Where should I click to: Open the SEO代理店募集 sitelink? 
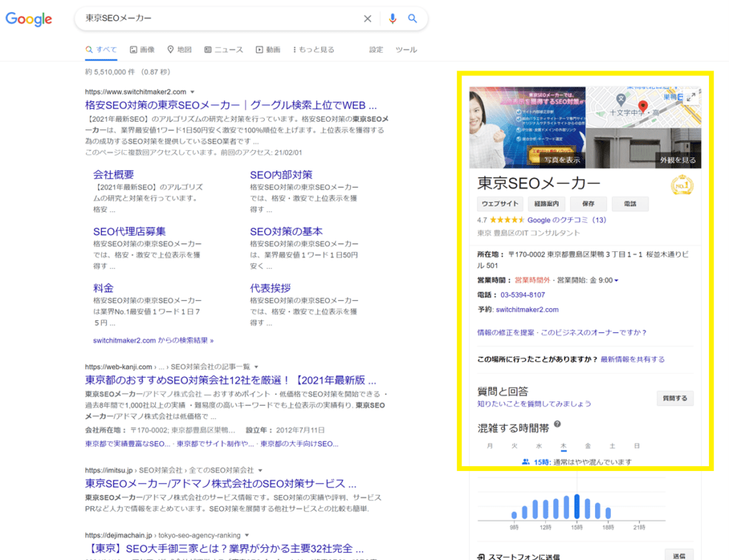130,231
